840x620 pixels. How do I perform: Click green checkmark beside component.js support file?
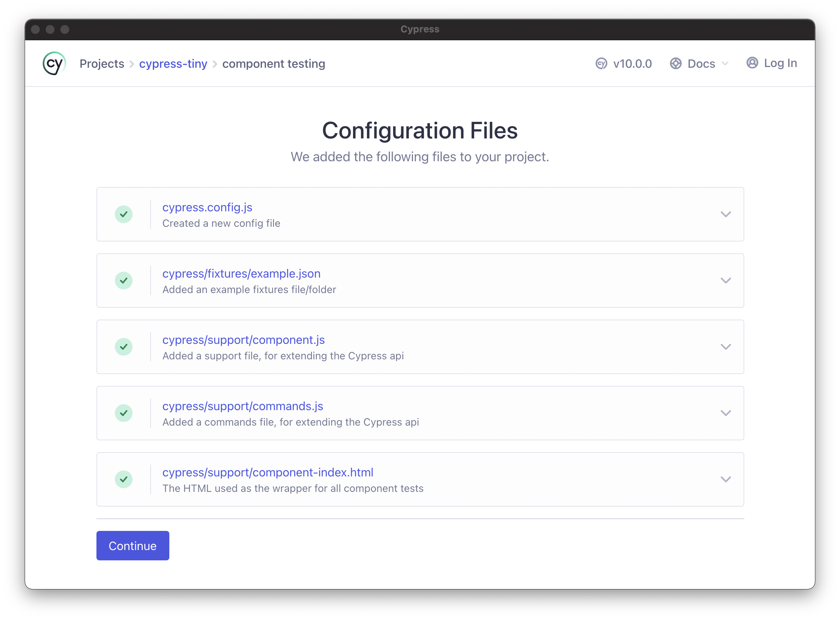123,347
